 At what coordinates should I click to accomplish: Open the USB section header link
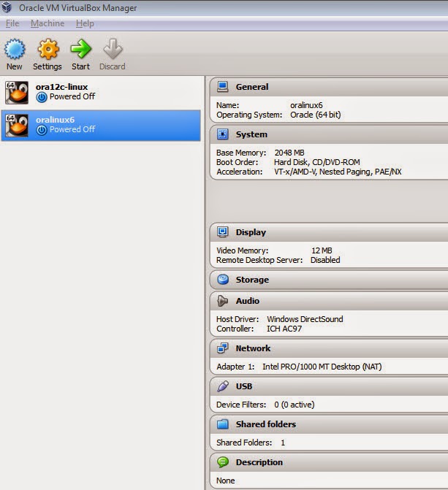pyautogui.click(x=243, y=386)
